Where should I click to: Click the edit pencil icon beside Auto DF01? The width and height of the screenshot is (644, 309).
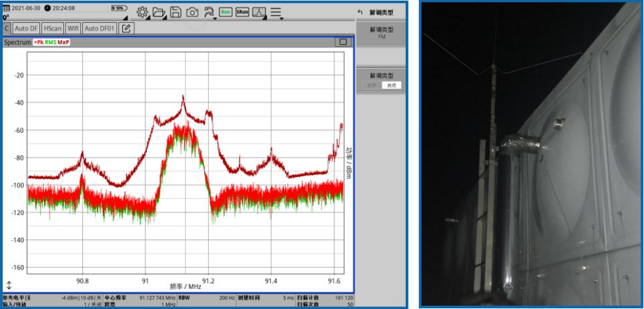point(125,29)
